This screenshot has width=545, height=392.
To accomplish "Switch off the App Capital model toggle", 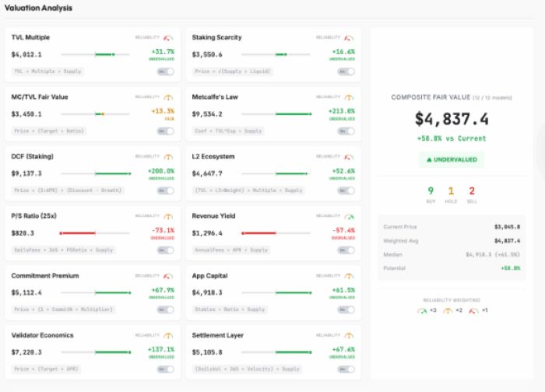I will [x=346, y=310].
